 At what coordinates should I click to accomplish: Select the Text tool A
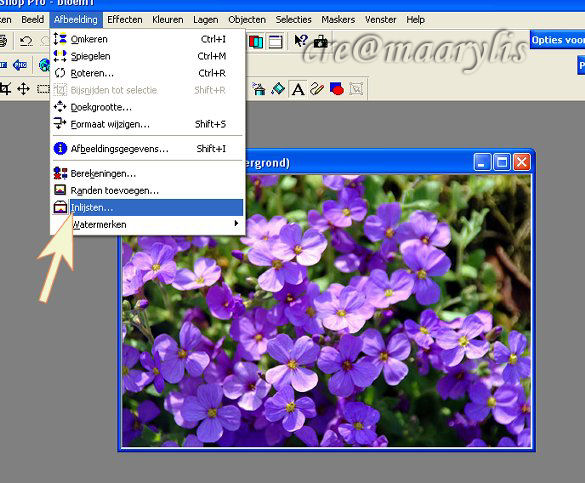298,89
